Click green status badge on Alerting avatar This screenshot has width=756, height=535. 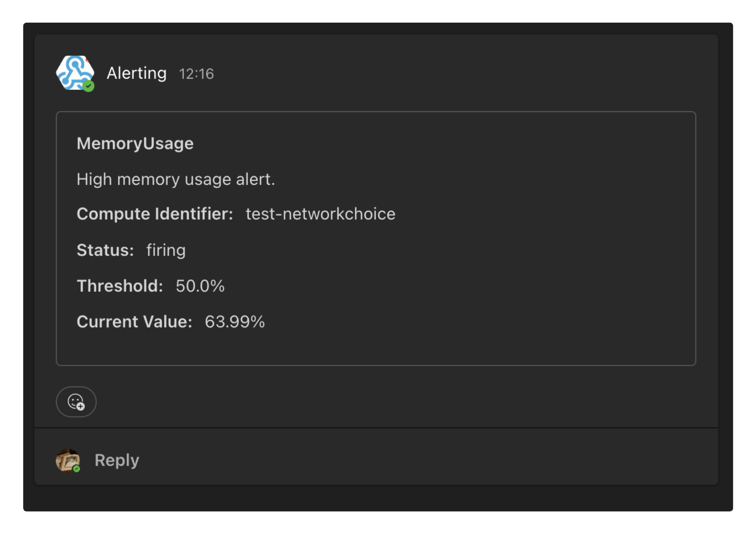coord(88,86)
